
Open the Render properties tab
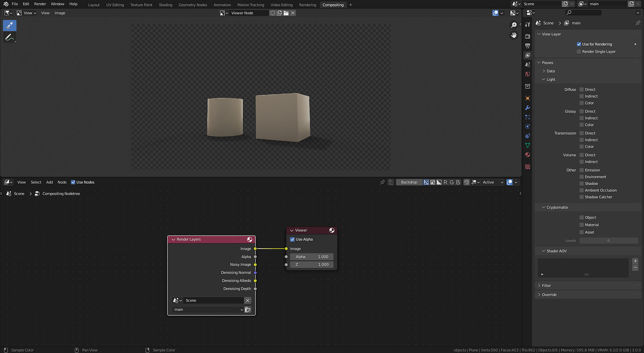527,36
